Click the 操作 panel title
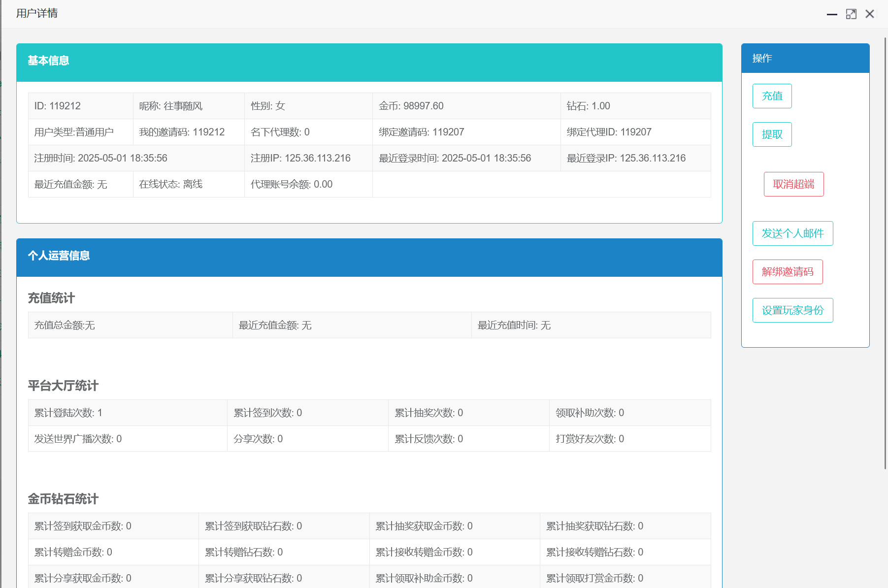888x588 pixels. click(761, 58)
